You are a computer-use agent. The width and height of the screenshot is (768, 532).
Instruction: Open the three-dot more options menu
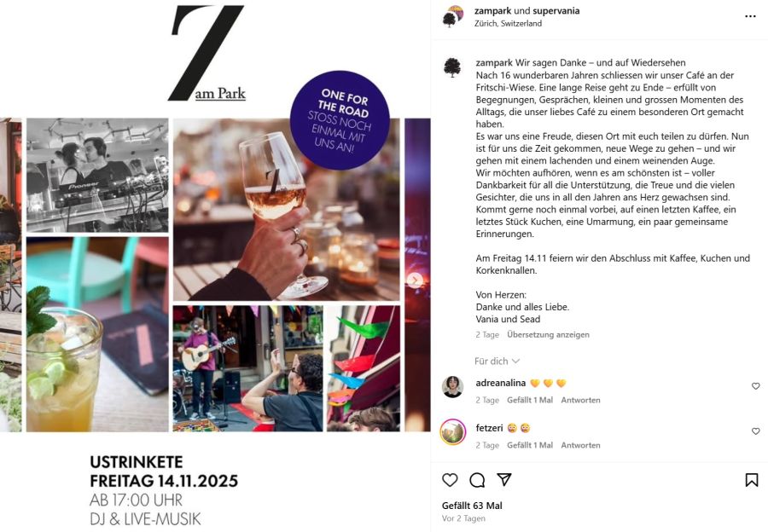click(750, 16)
